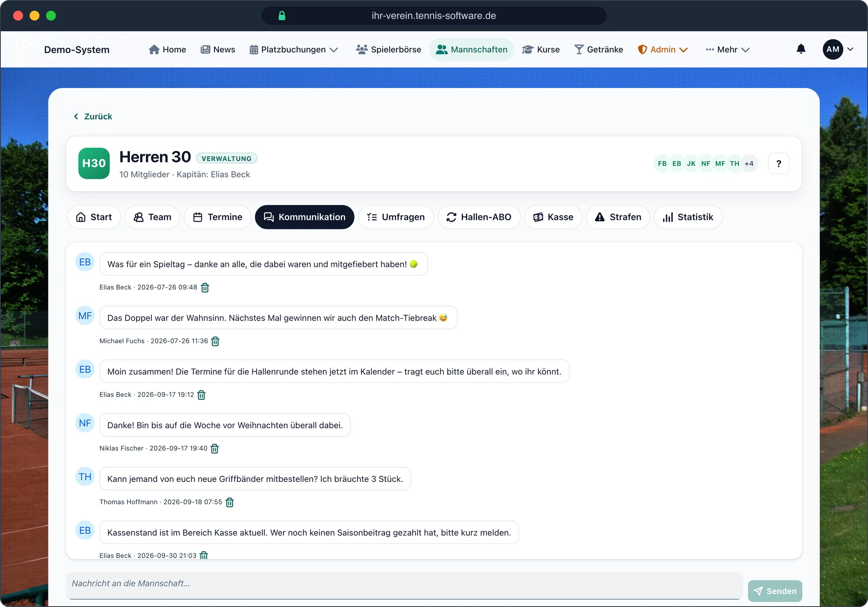The image size is (868, 607).
Task: Click the lock icon in address bar
Action: click(x=282, y=16)
